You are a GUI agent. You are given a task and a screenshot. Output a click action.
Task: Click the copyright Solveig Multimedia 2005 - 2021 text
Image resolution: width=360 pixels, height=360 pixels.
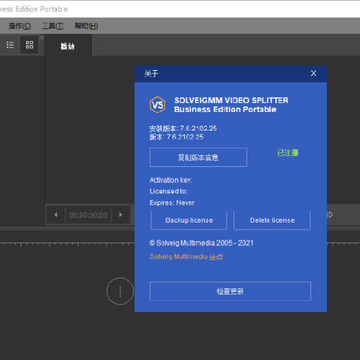202,243
